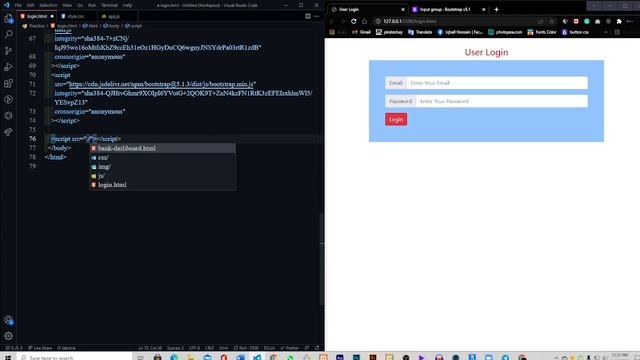
Task: Close the Input group Bootstrap tab
Action: coord(484,9)
